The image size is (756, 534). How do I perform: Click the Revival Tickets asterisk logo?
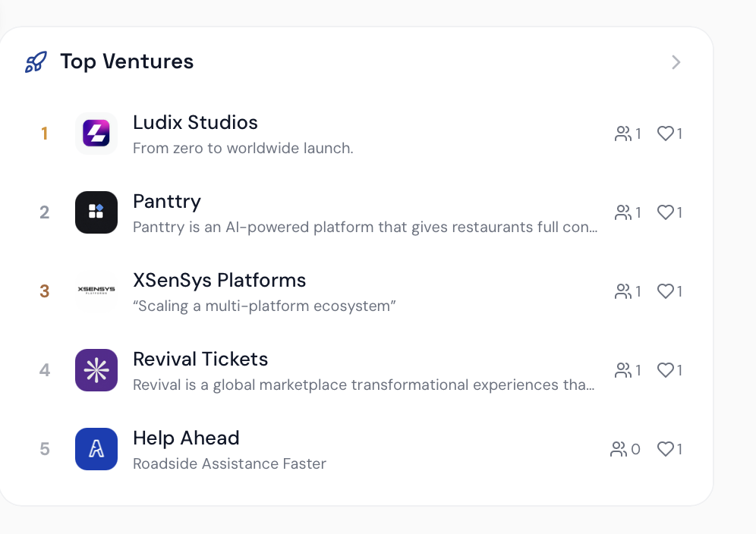click(96, 370)
